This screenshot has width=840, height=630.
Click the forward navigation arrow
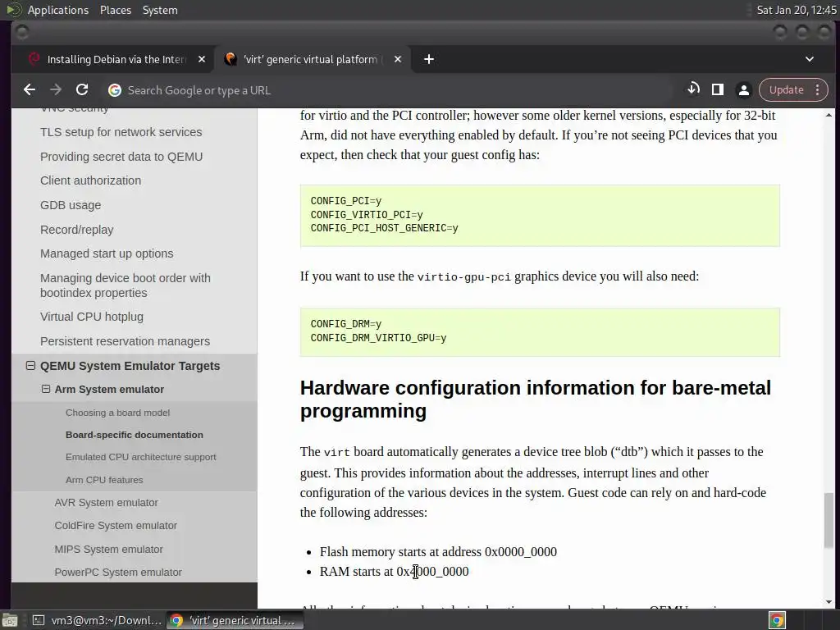[55, 90]
